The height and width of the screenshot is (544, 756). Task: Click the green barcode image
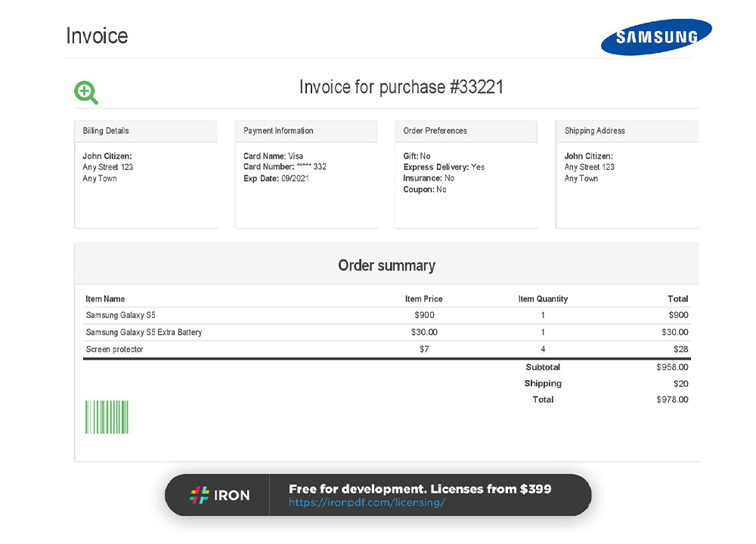pyautogui.click(x=106, y=416)
